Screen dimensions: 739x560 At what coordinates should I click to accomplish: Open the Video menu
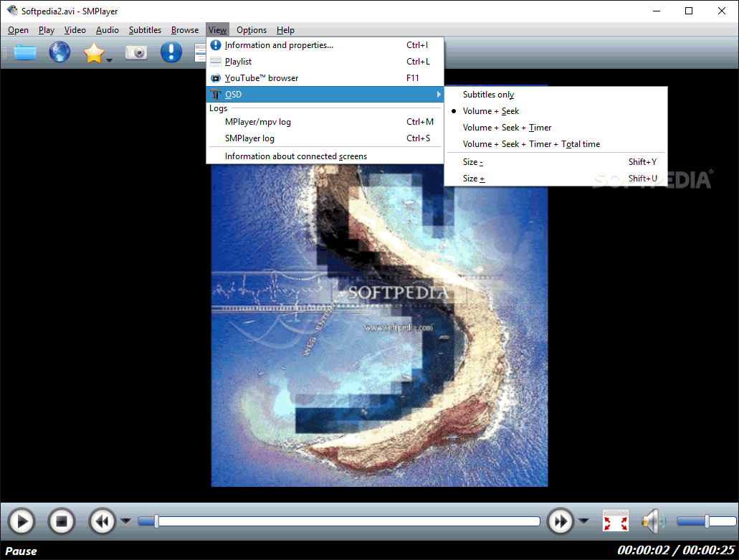click(75, 30)
